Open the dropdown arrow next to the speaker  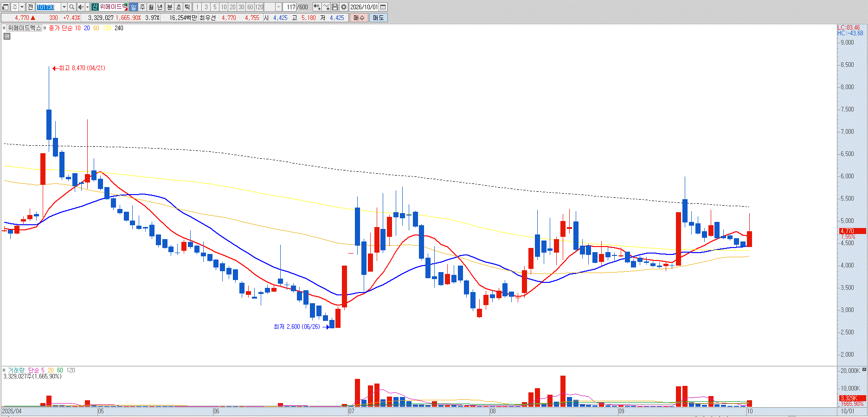(87, 7)
